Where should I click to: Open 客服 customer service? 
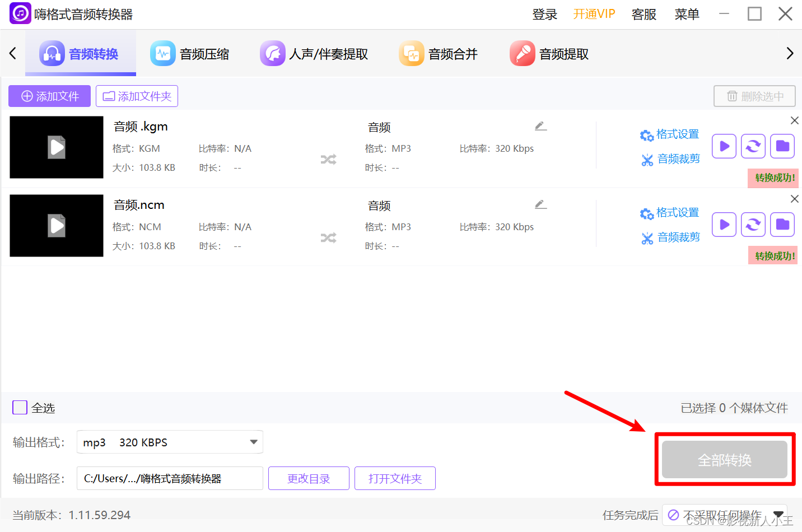pyautogui.click(x=644, y=14)
